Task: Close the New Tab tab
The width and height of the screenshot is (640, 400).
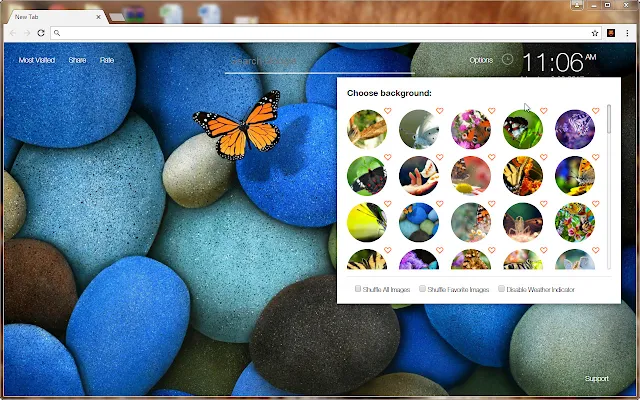Action: (x=98, y=17)
